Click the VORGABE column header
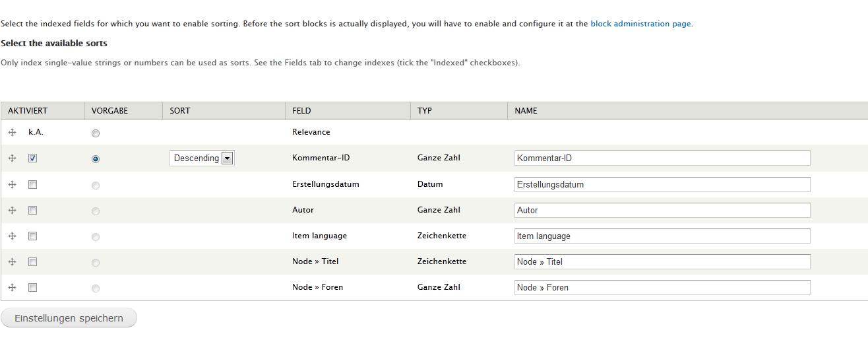The height and width of the screenshot is (340, 868). tap(109, 111)
